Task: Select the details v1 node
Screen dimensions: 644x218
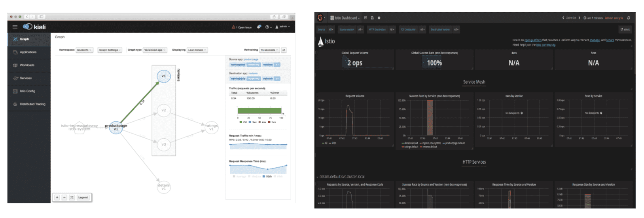Action: click(164, 187)
